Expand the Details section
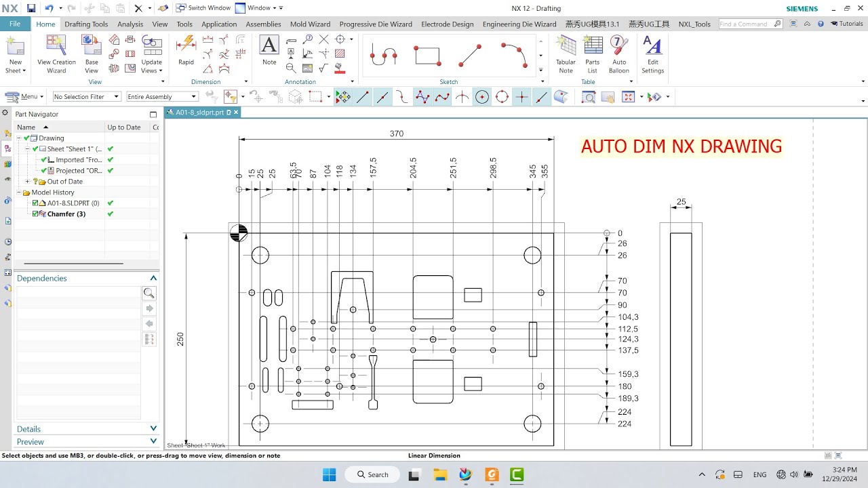This screenshot has height=488, width=868. [x=154, y=428]
